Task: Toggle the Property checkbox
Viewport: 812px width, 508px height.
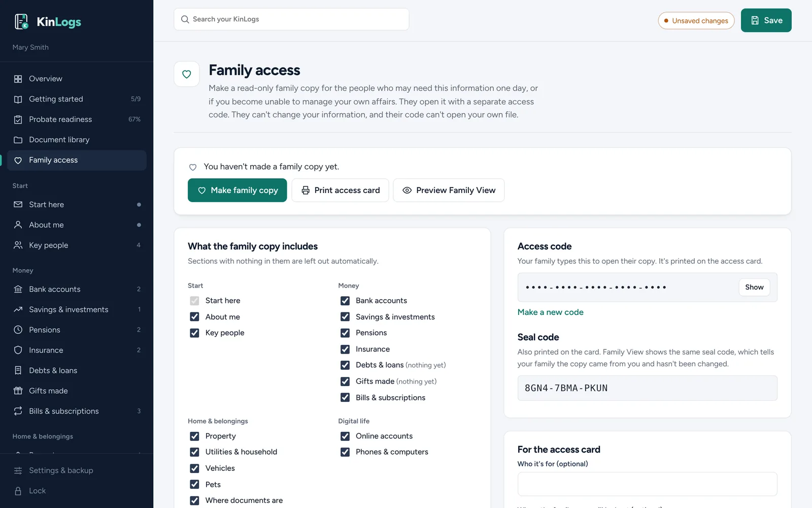Action: (194, 436)
